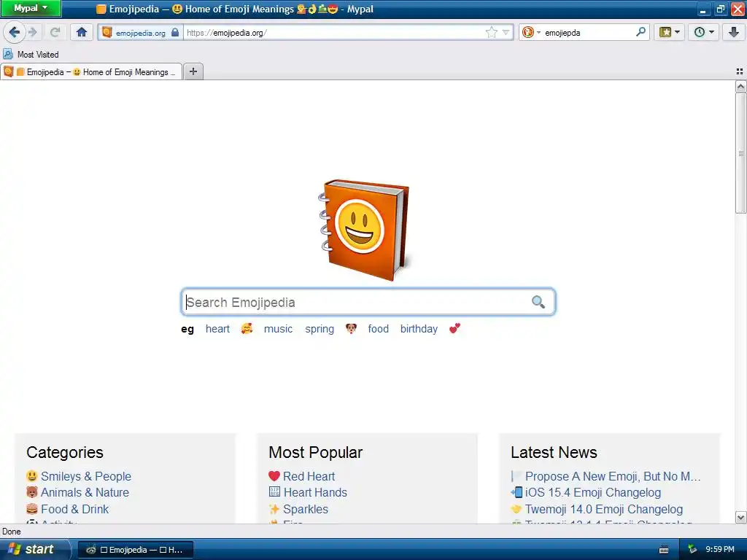This screenshot has width=747, height=560.
Task: Select the Emojipedia browser tab
Action: click(91, 72)
